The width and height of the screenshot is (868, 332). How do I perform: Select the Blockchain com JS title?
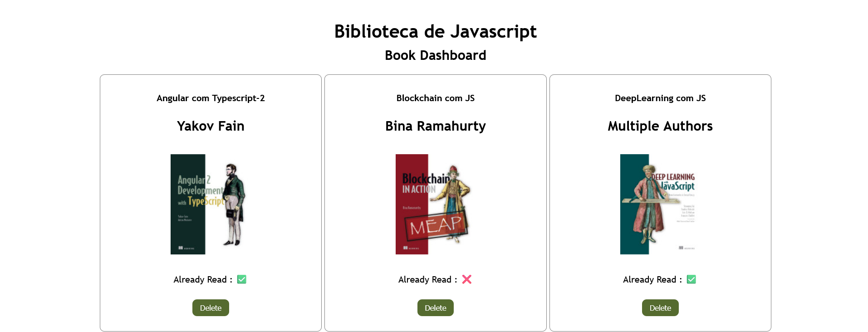coord(436,98)
